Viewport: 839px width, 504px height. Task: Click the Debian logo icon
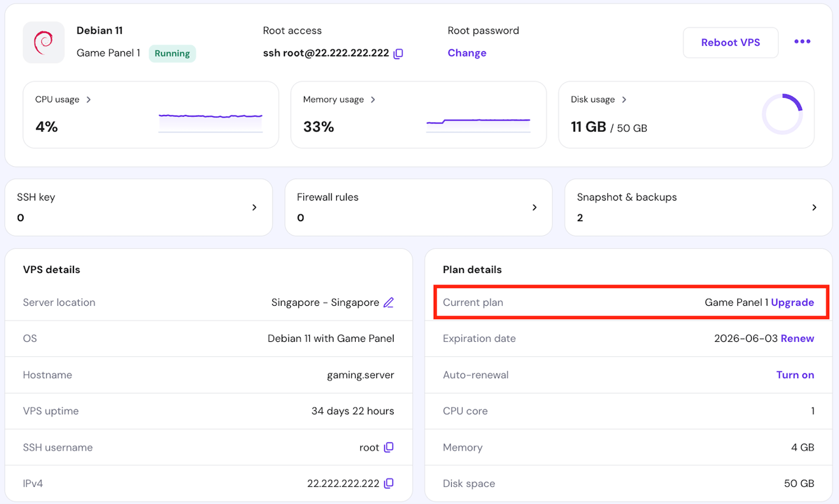tap(43, 42)
